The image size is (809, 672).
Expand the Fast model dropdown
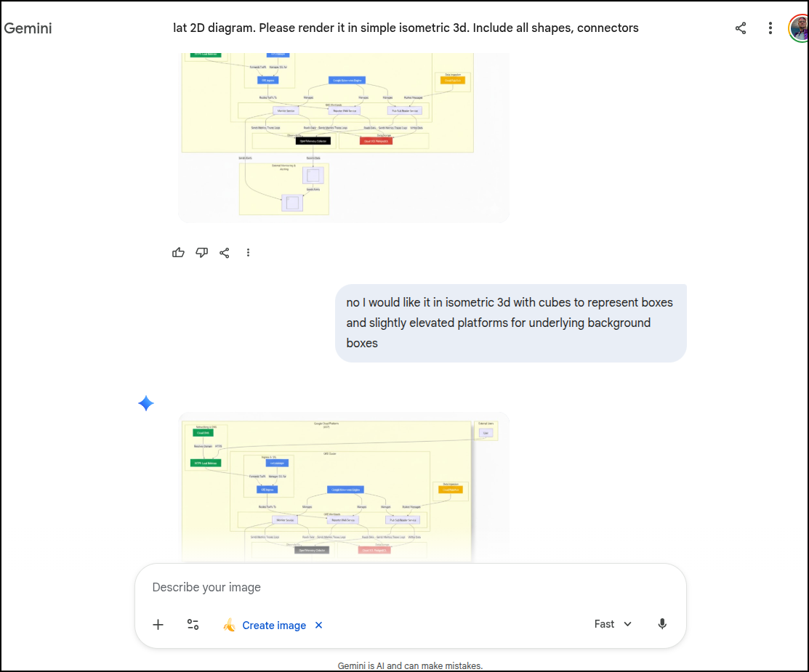[613, 624]
